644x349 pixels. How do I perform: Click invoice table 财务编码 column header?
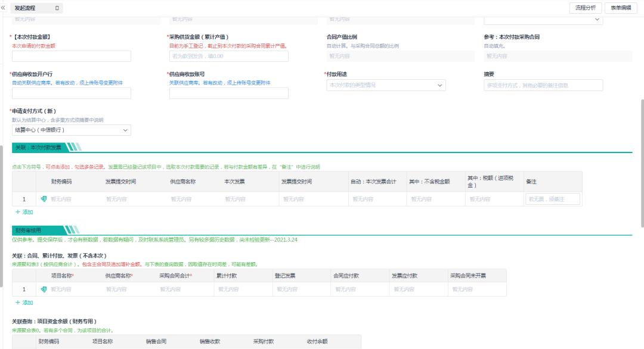[61, 181]
